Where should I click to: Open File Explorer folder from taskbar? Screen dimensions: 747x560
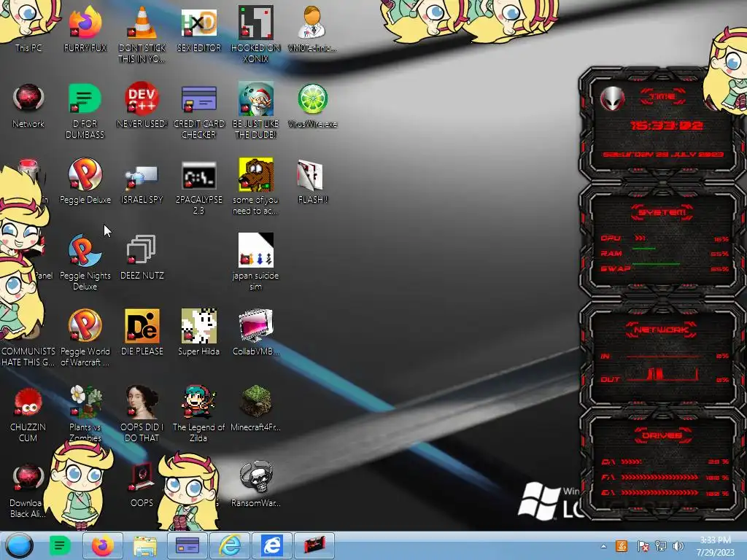click(x=145, y=545)
